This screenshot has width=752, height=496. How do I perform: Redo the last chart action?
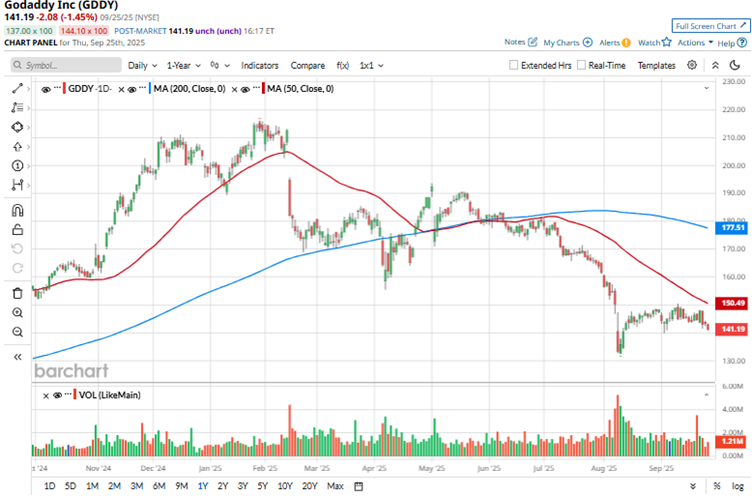[17, 268]
